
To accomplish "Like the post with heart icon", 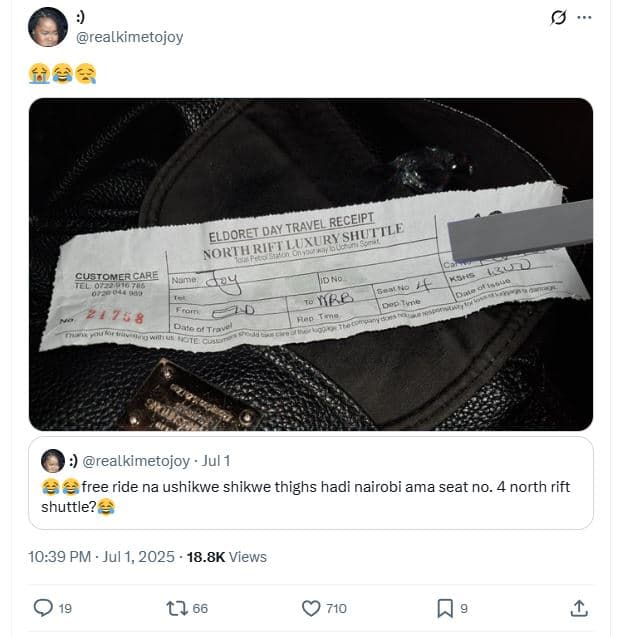I will tap(311, 608).
